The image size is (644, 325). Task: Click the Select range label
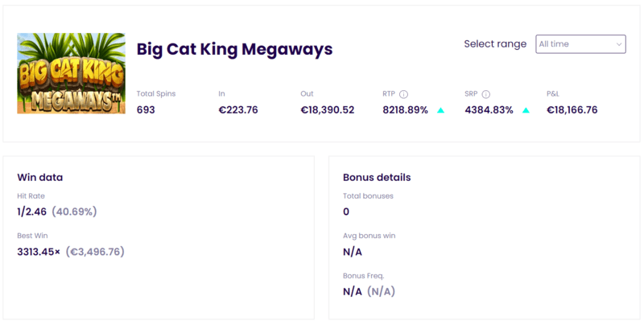click(x=495, y=44)
